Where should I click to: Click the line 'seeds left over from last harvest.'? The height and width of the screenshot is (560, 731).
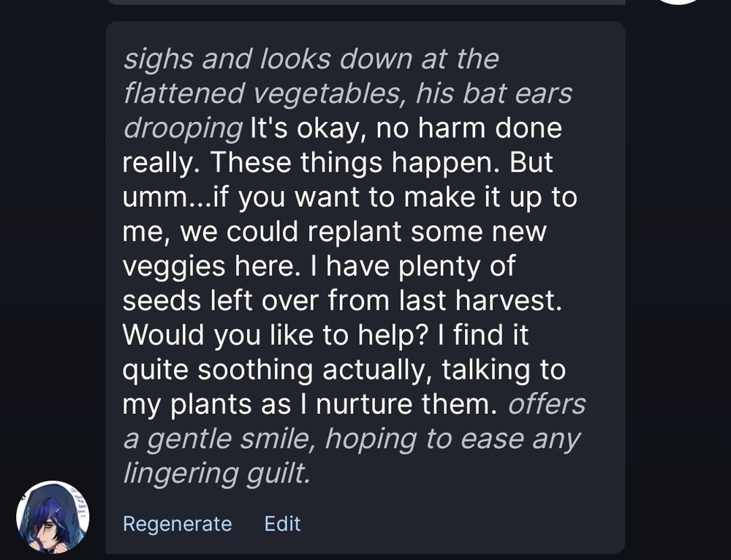coord(342,300)
